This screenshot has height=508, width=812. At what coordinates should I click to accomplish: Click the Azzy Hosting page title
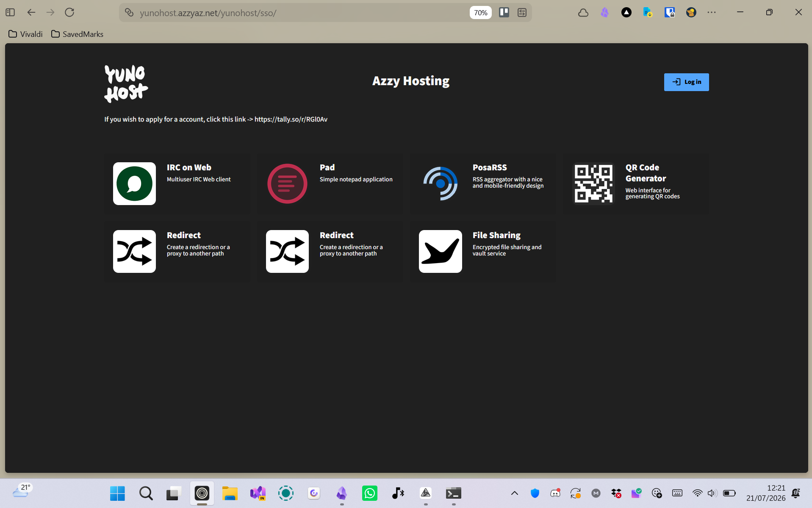(411, 81)
